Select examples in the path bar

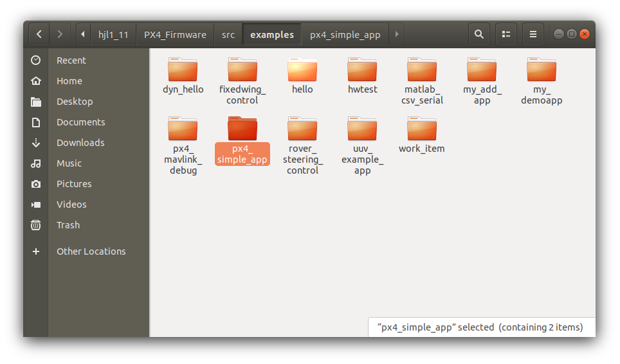[x=272, y=34]
